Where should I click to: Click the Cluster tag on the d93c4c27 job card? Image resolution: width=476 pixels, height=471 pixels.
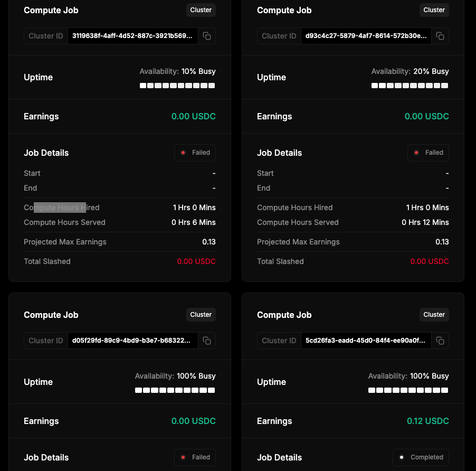pyautogui.click(x=434, y=10)
